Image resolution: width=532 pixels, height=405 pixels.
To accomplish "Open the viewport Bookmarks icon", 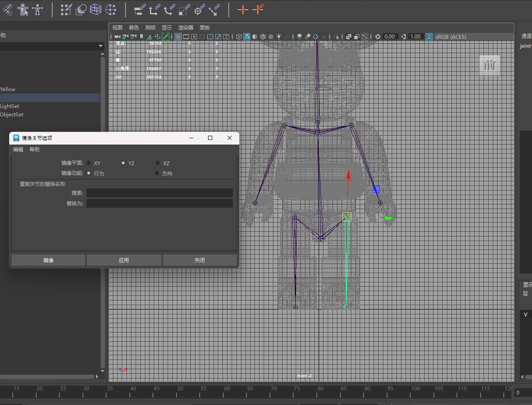I will (142, 37).
